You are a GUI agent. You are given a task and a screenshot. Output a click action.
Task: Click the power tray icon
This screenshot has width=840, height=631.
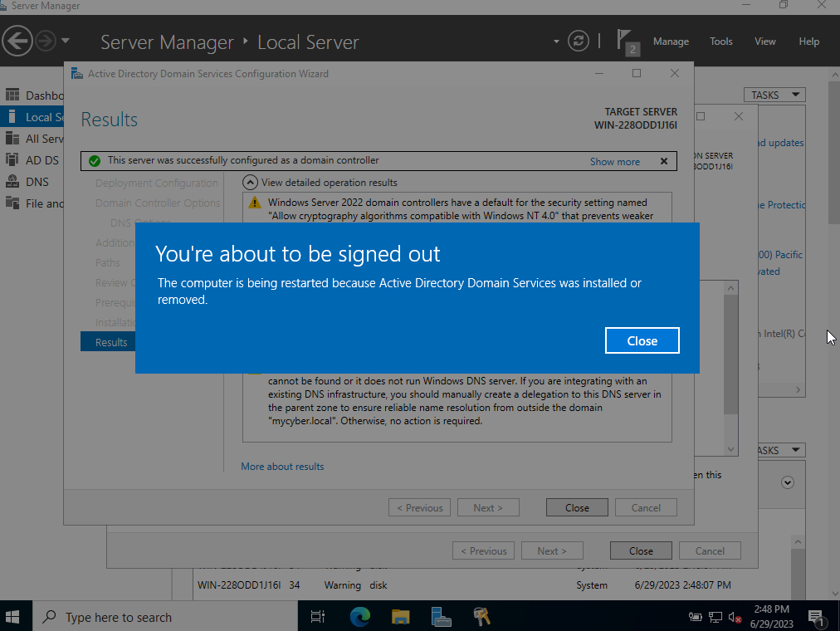coord(696,618)
